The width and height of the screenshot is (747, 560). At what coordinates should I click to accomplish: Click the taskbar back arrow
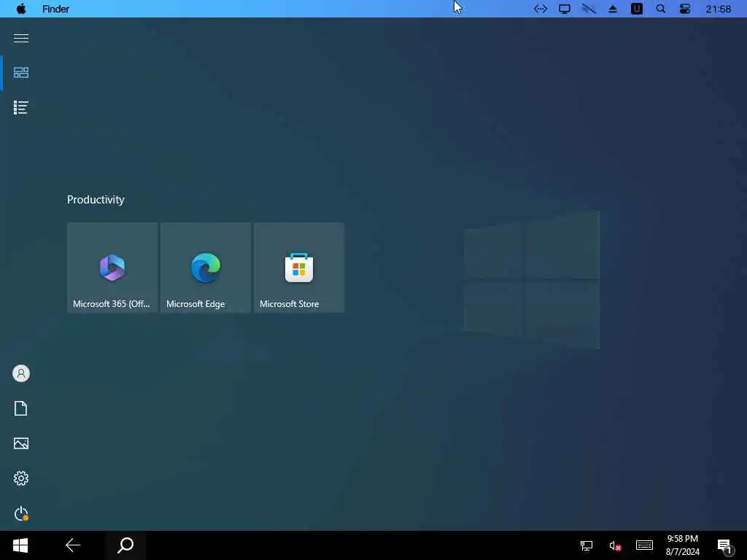click(73, 545)
